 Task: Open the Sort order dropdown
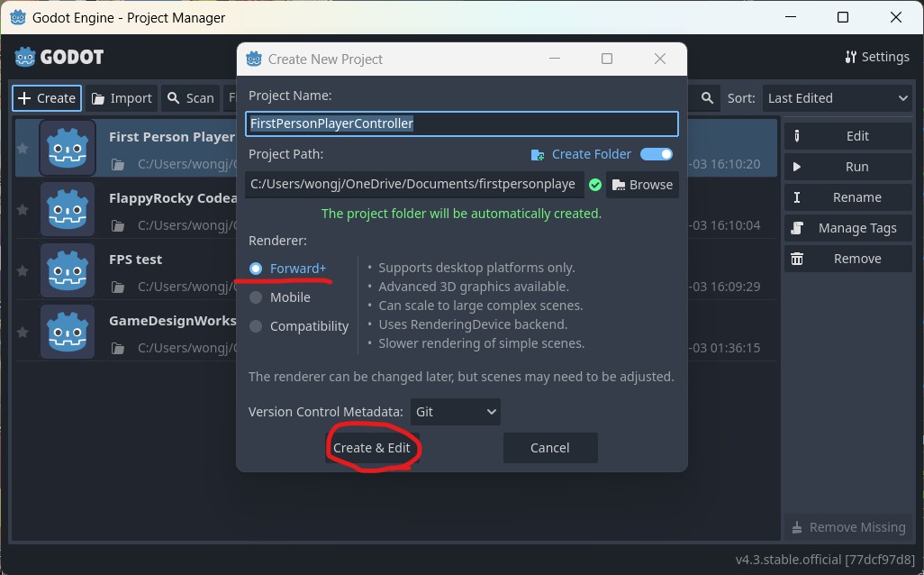(x=838, y=97)
